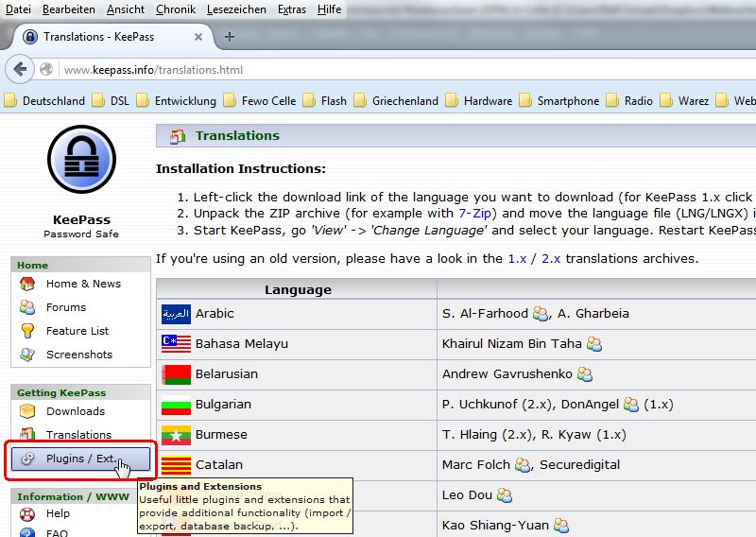Click the 7-Zip link

pyautogui.click(x=474, y=214)
